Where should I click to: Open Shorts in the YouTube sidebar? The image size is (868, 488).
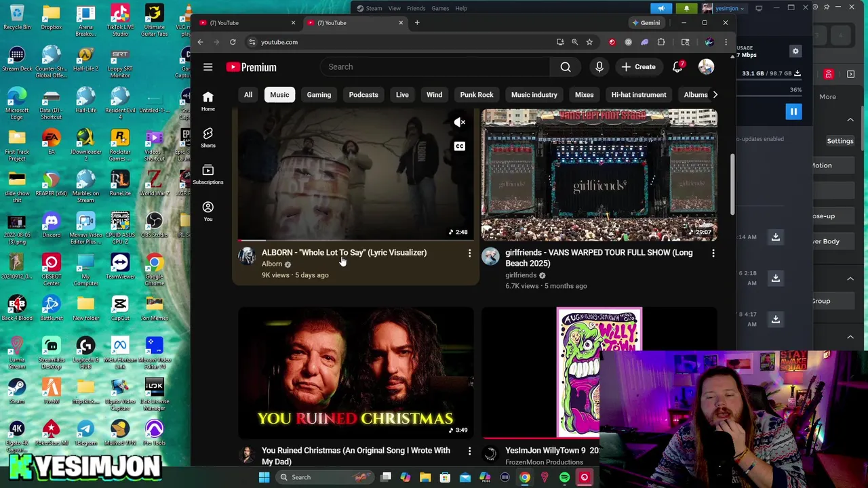[x=208, y=136]
